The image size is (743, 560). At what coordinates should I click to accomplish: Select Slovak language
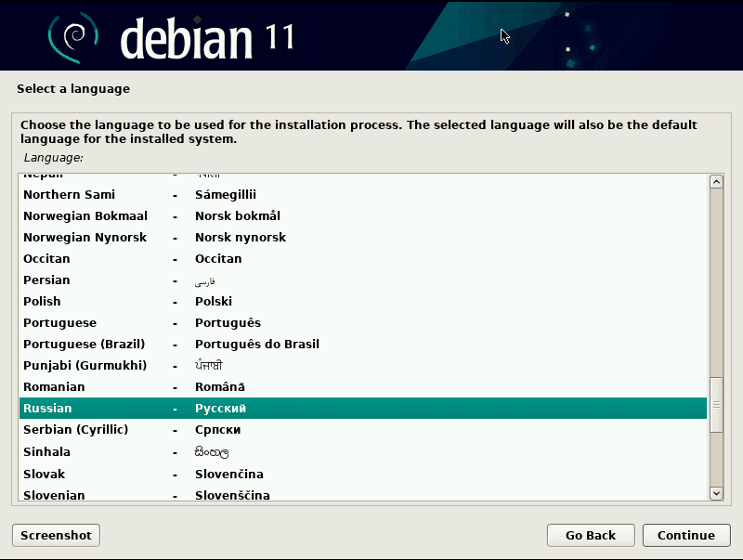pos(363,474)
